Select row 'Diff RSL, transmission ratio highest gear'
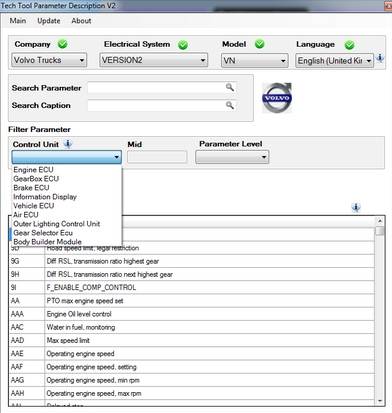Image resolution: width=392 pixels, height=413 pixels. [191, 261]
